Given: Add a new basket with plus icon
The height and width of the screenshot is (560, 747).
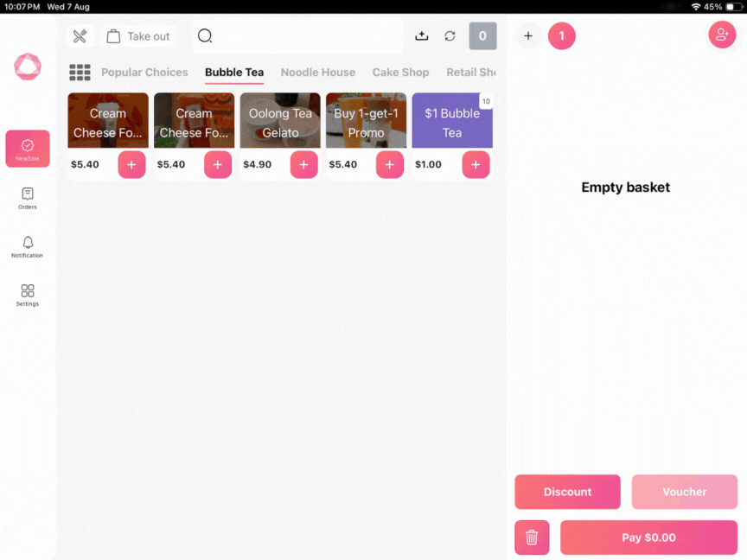Looking at the screenshot, I should [528, 36].
